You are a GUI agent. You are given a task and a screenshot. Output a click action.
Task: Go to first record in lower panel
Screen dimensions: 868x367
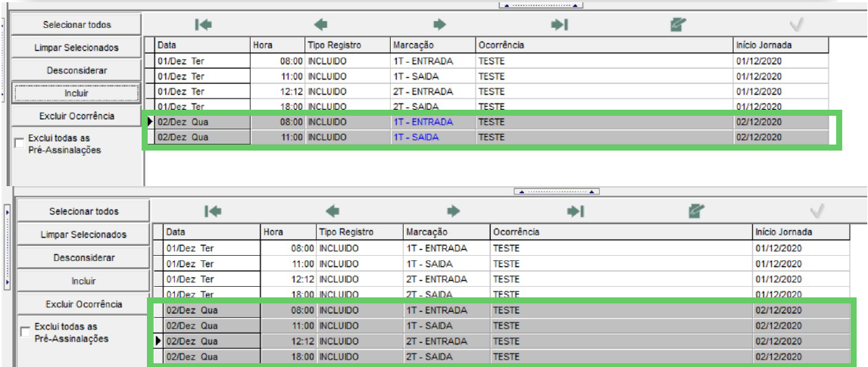(x=213, y=211)
